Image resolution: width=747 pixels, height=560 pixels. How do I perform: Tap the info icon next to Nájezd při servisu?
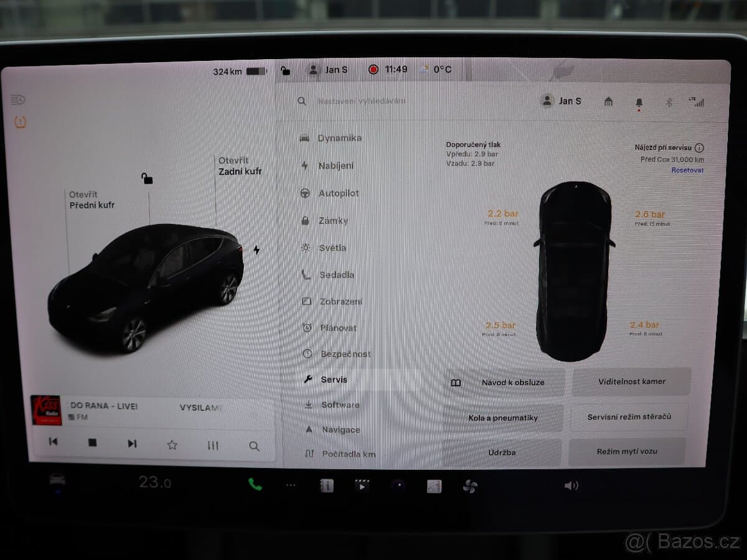click(x=699, y=148)
